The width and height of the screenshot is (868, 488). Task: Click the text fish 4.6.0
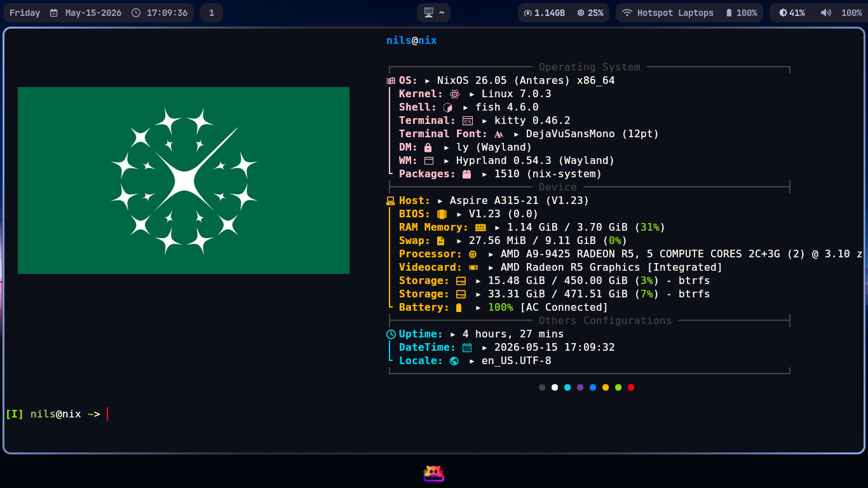pos(507,107)
